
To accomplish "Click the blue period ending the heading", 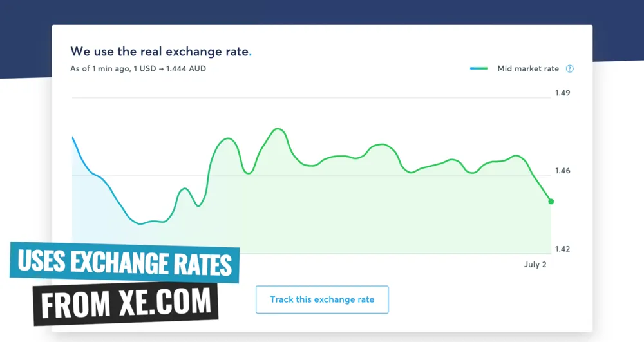I will pyautogui.click(x=250, y=52).
